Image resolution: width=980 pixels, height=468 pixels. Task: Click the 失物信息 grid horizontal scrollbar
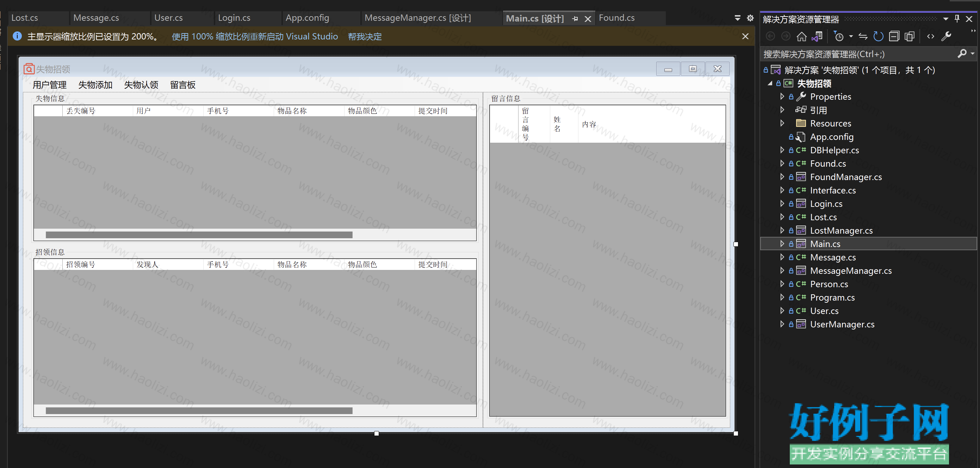click(x=199, y=235)
